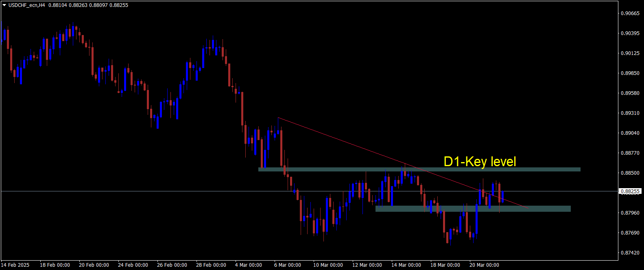Click the 10 Mar 00:00 time axis label

[x=328, y=265]
